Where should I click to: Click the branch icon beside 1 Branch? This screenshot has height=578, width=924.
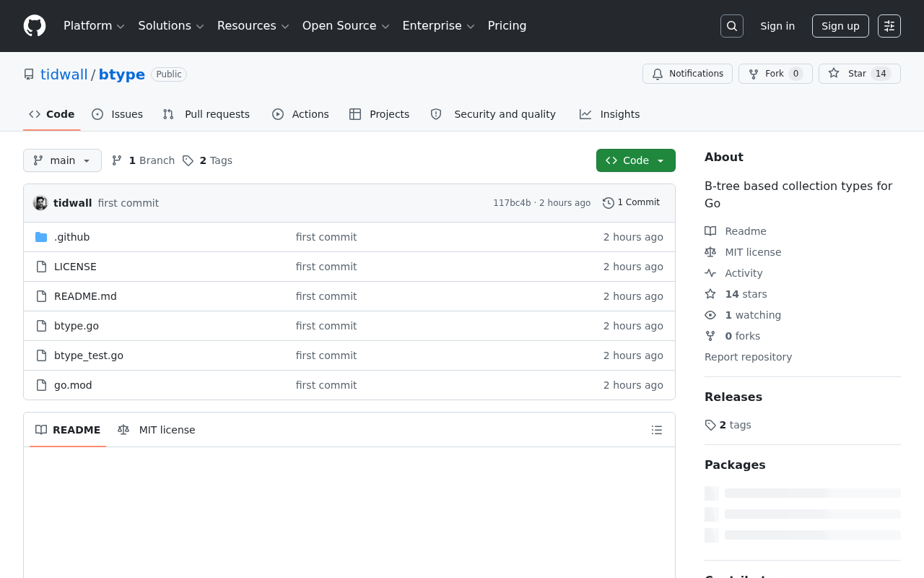[117, 160]
